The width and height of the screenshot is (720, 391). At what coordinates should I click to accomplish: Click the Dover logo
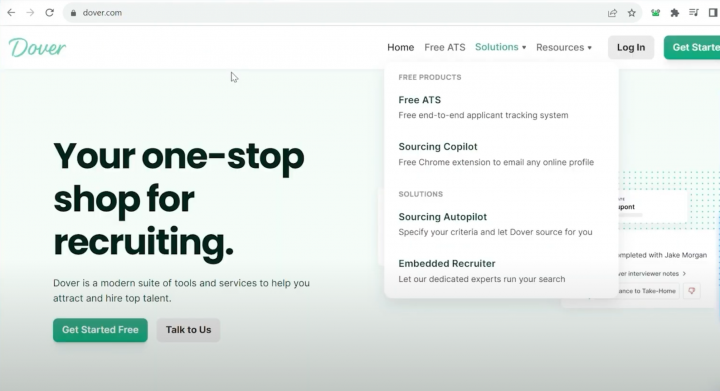[37, 48]
